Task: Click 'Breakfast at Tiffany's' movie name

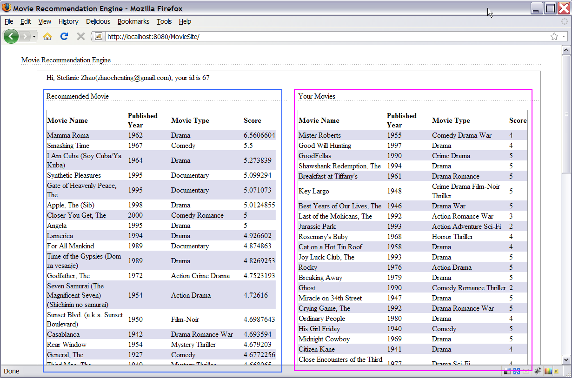Action: coord(328,176)
